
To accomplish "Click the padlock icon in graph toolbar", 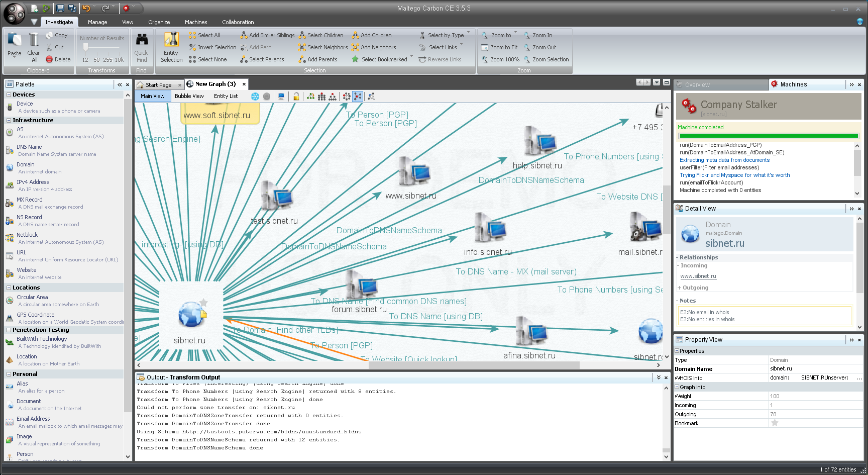I will pos(296,97).
